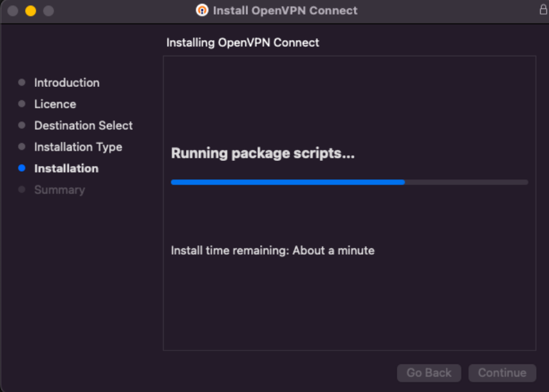Click the Running package scripts status text
Viewport: 549px width, 392px height.
click(263, 153)
